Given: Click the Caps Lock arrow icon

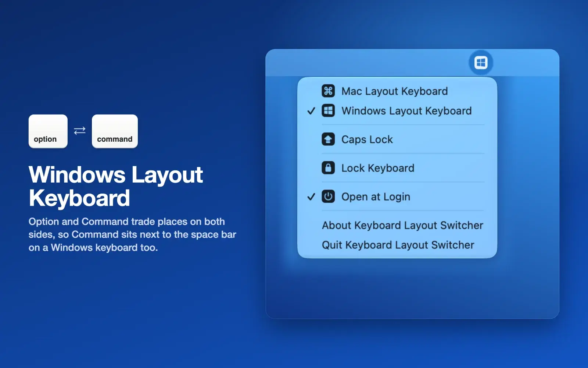Looking at the screenshot, I should coord(328,139).
